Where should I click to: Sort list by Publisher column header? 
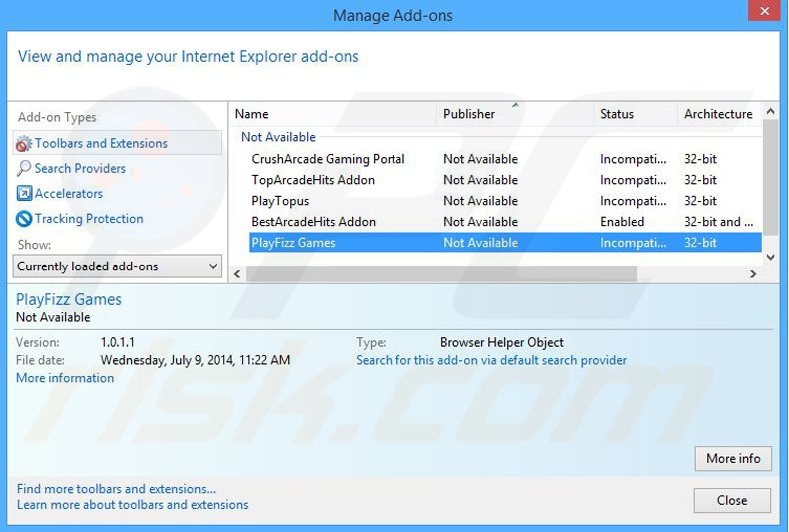point(515,114)
